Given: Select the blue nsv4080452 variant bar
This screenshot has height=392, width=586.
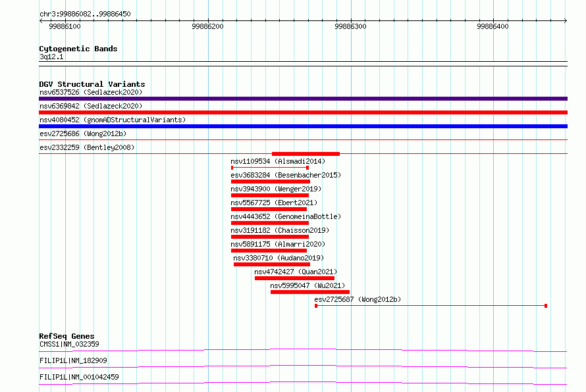Looking at the screenshot, I should [303, 126].
